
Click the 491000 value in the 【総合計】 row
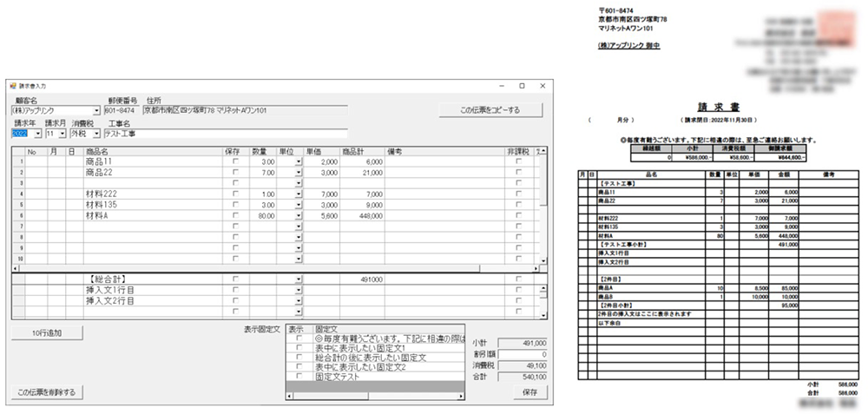(362, 279)
